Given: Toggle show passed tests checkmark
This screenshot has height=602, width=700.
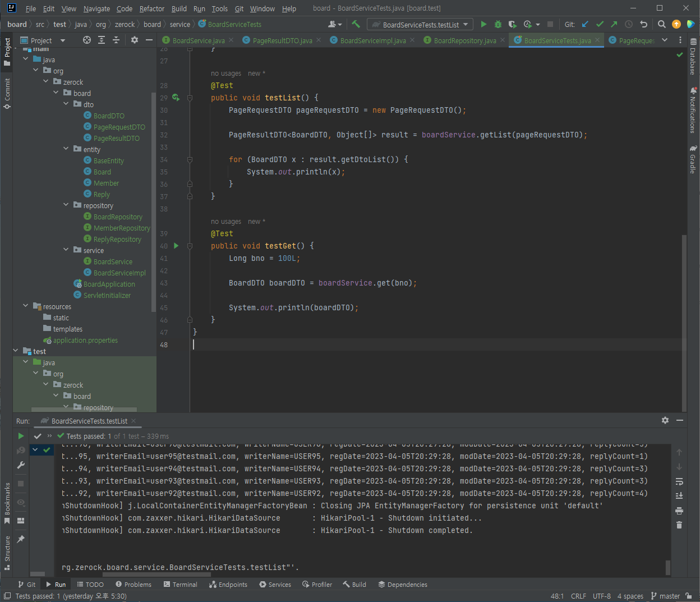Looking at the screenshot, I should [x=38, y=436].
